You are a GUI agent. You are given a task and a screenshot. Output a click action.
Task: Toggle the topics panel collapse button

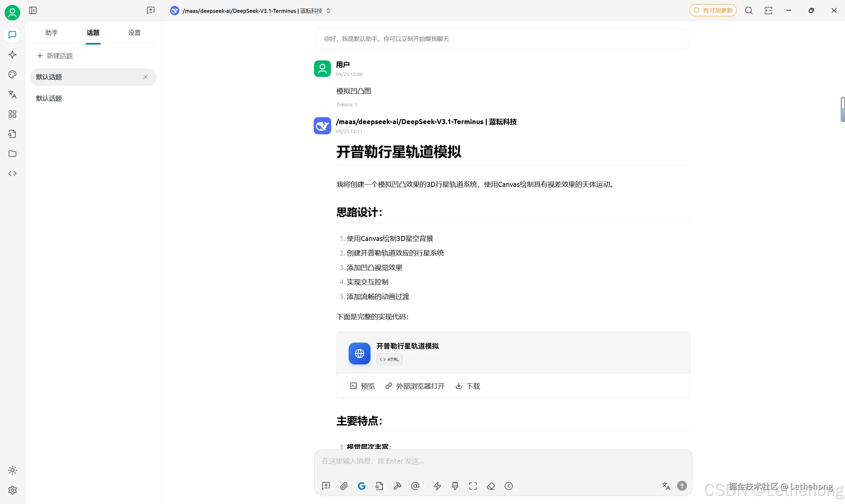click(x=33, y=11)
